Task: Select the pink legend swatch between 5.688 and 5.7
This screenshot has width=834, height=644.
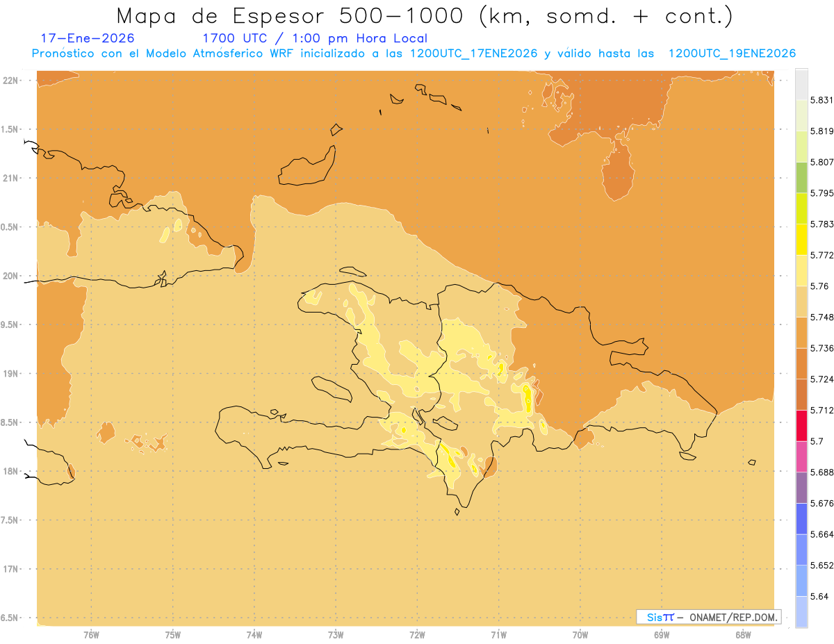Action: click(801, 456)
